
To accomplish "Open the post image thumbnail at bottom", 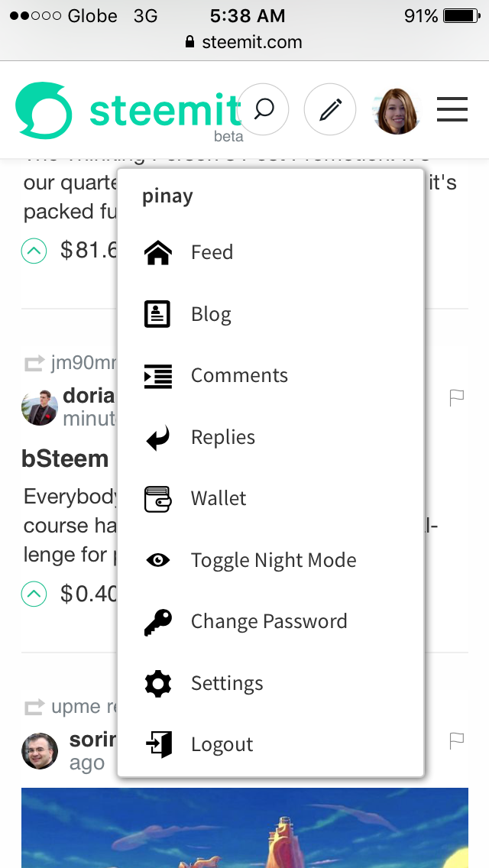I will pos(244,828).
